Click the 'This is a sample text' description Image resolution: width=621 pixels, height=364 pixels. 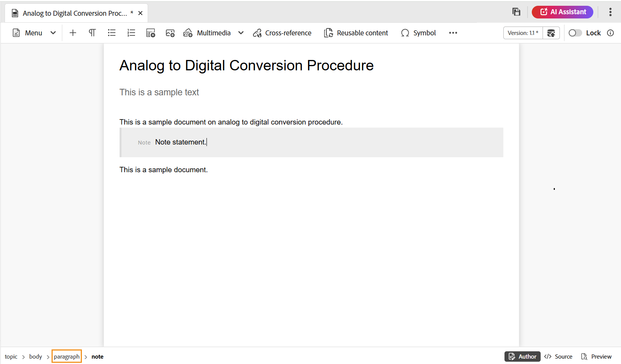[x=159, y=92]
